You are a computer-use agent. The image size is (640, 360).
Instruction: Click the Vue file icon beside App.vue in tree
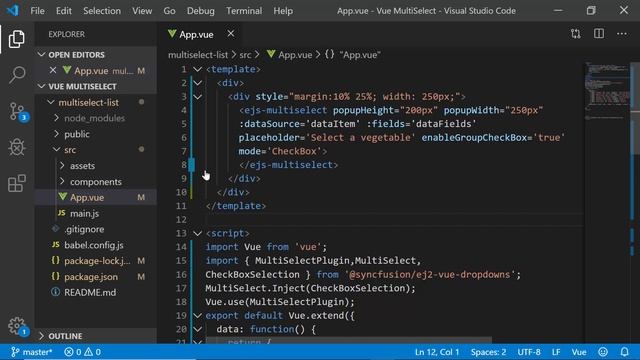point(62,197)
